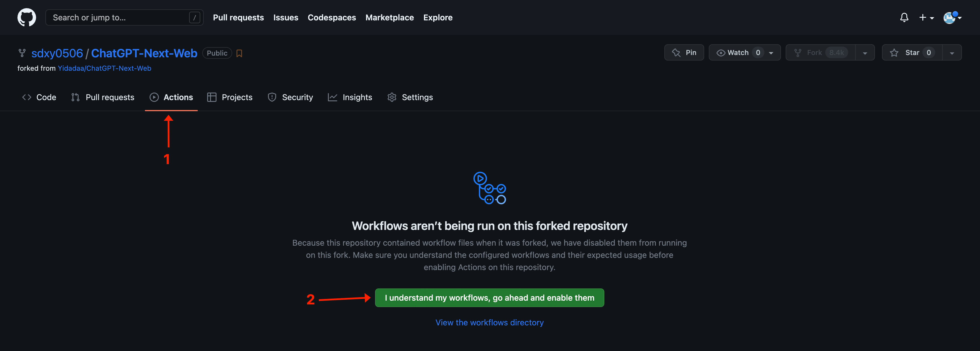Open Codespaces in top navigation
The width and height of the screenshot is (980, 351).
click(x=332, y=17)
